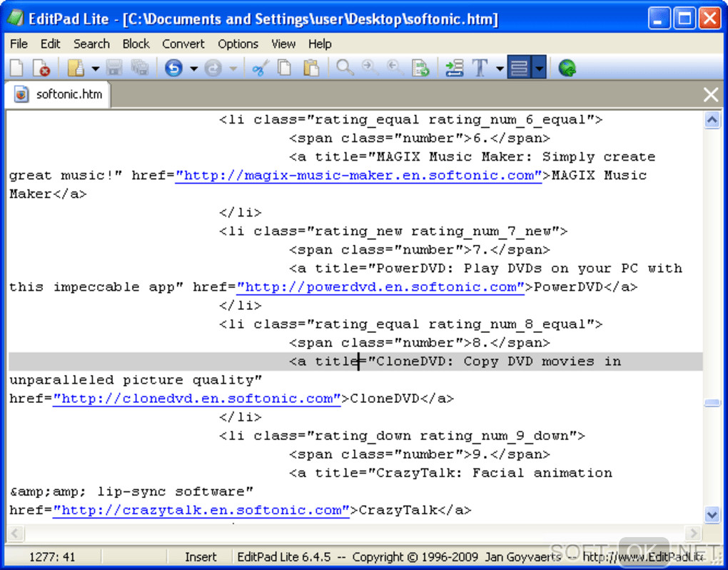This screenshot has height=570, width=728.
Task: Open the View menu
Action: 283,44
